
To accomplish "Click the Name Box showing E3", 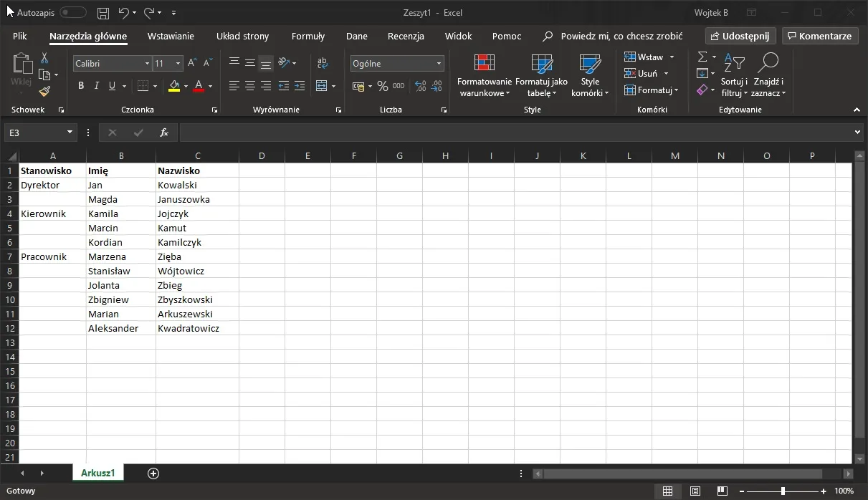I will pos(34,133).
